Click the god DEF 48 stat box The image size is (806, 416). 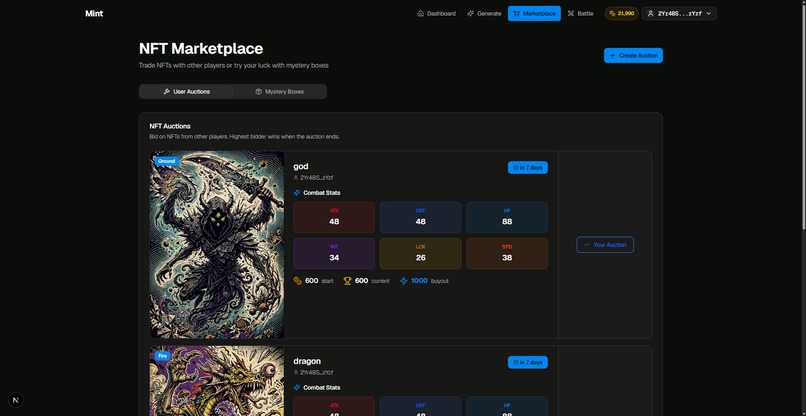point(420,217)
